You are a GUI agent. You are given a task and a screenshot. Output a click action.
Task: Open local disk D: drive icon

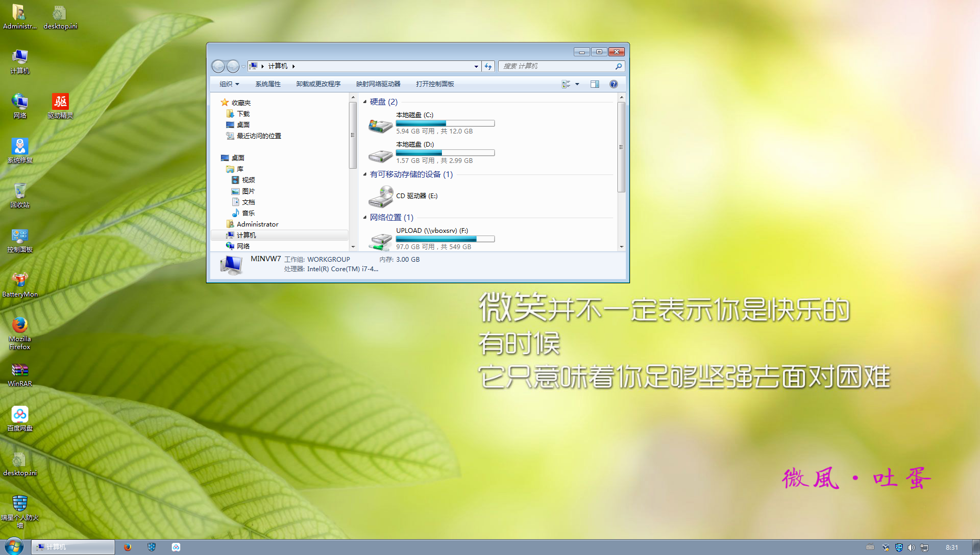coord(380,155)
